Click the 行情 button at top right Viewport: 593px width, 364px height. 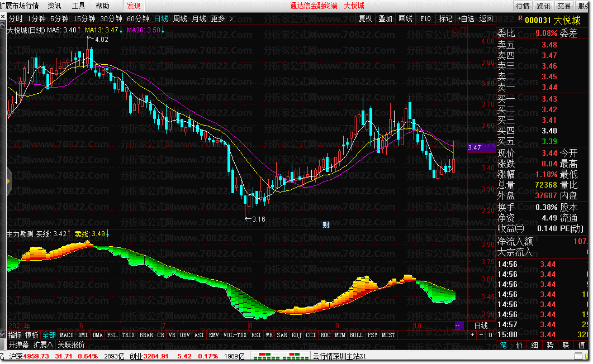(523, 6)
